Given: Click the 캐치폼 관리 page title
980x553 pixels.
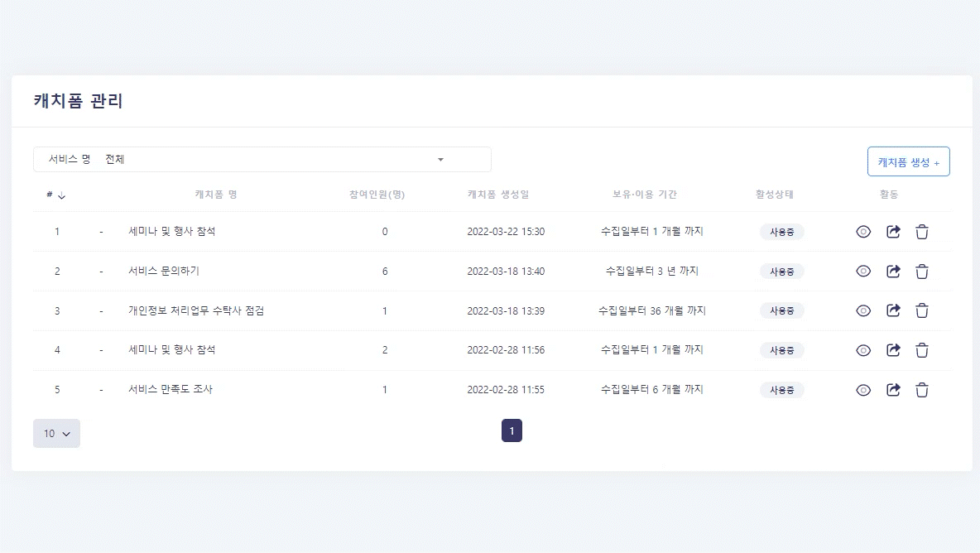Looking at the screenshot, I should point(78,101).
